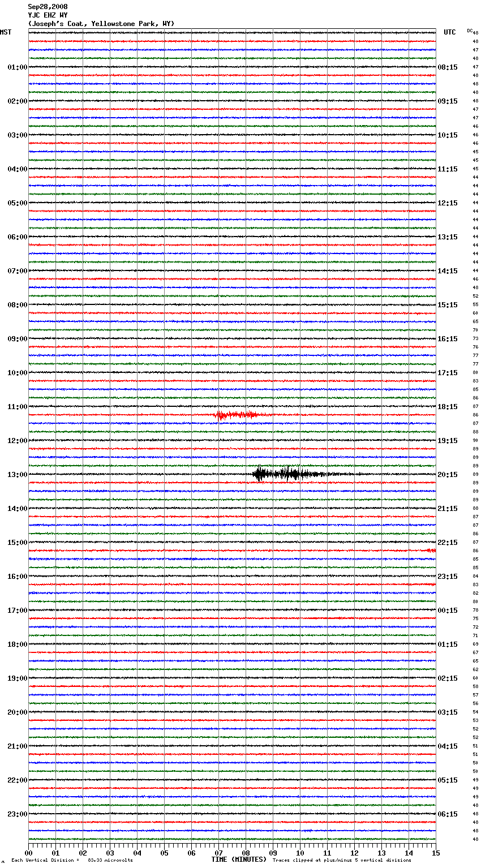
Task: Click the 03:15 UTC time label
Action: [448, 712]
